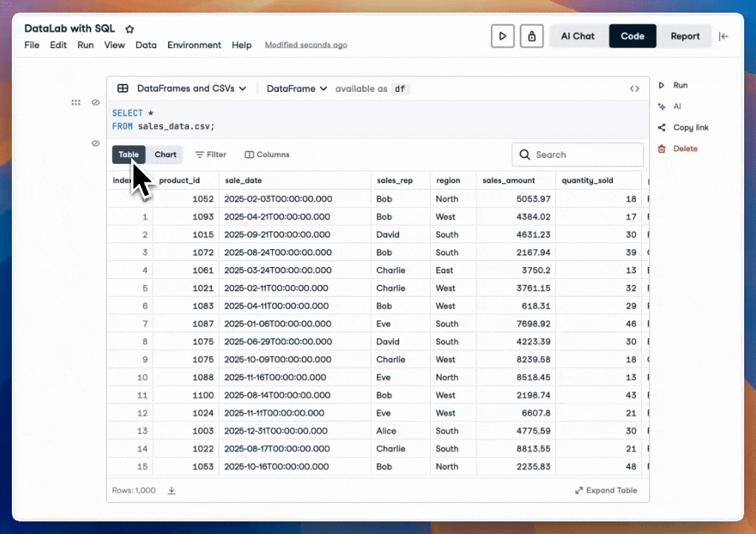Open the Columns selector
The image size is (756, 534).
(267, 154)
